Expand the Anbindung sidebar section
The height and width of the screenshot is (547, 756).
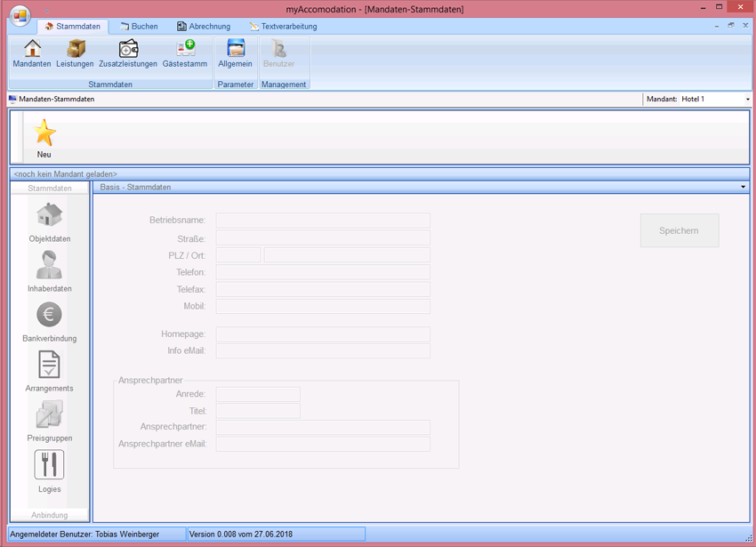click(50, 515)
